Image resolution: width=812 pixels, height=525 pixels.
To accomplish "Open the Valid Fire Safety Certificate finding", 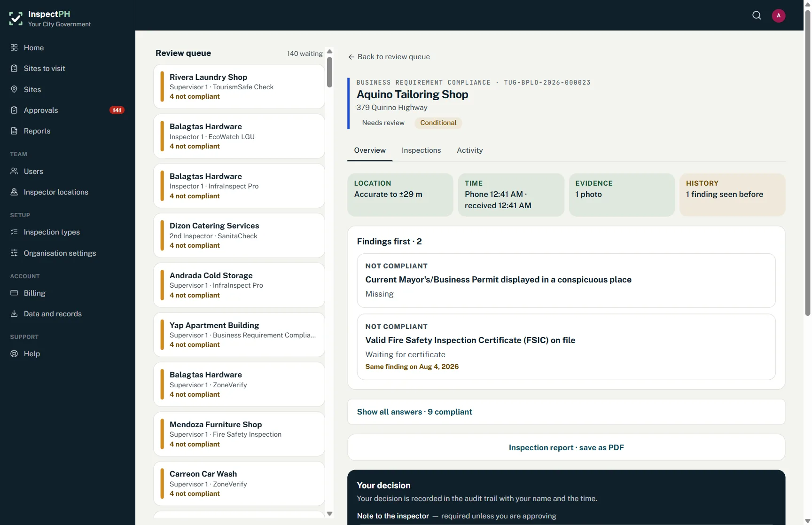I will (566, 347).
